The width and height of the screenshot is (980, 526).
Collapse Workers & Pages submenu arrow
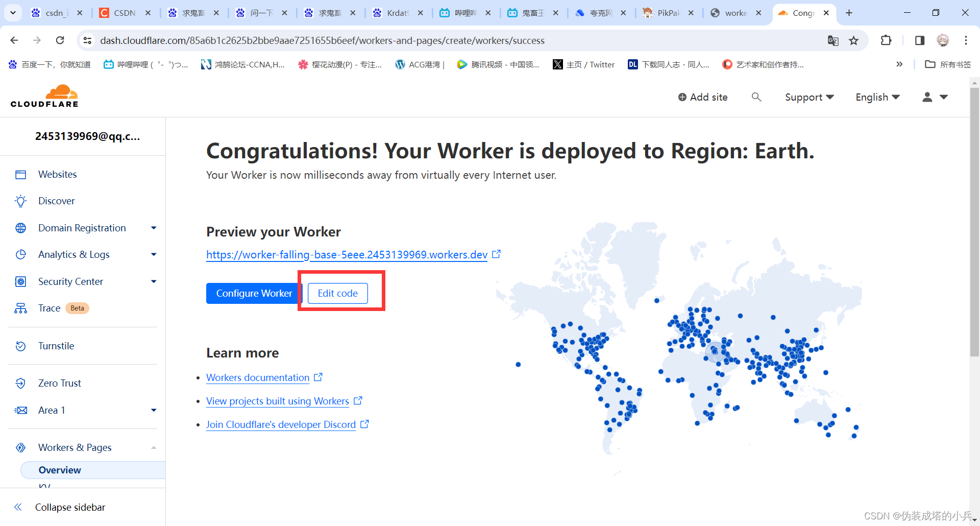(154, 447)
